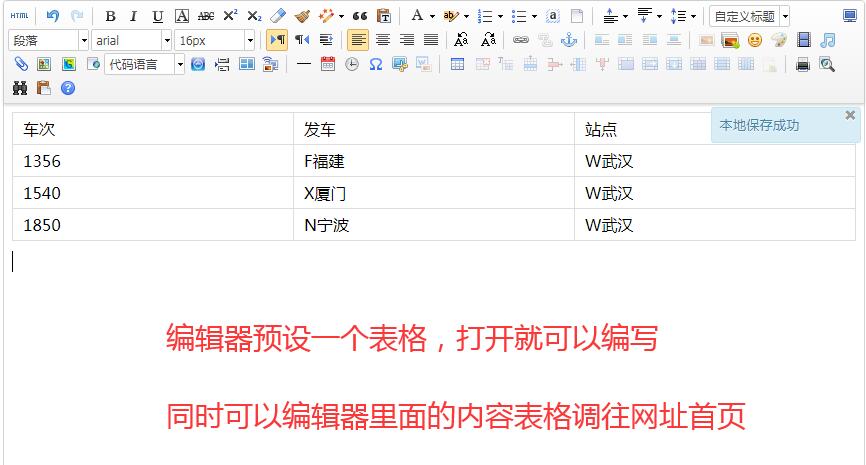The image size is (866, 465).
Task: Align text left
Action: [358, 40]
